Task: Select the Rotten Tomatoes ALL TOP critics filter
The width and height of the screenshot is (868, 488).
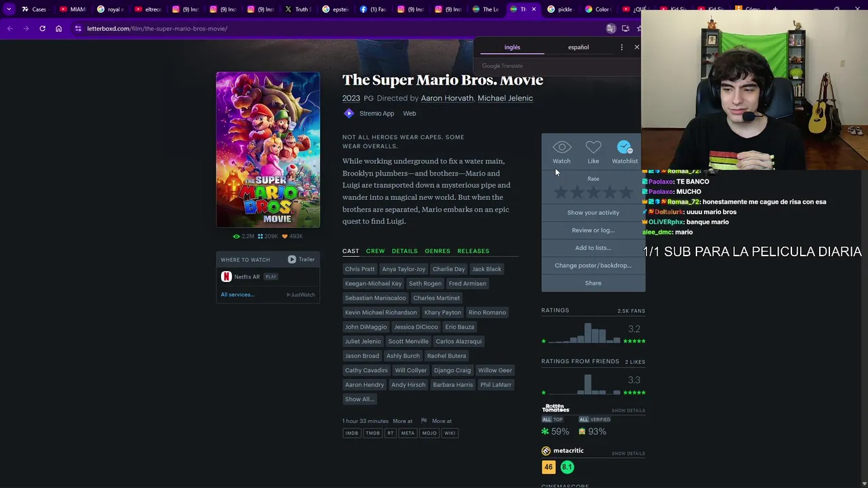Action: point(552,420)
